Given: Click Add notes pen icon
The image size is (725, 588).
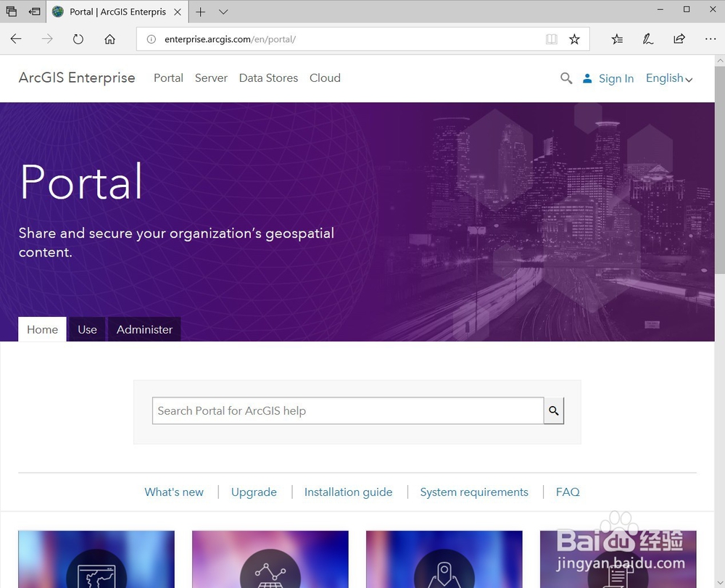Looking at the screenshot, I should (x=647, y=39).
